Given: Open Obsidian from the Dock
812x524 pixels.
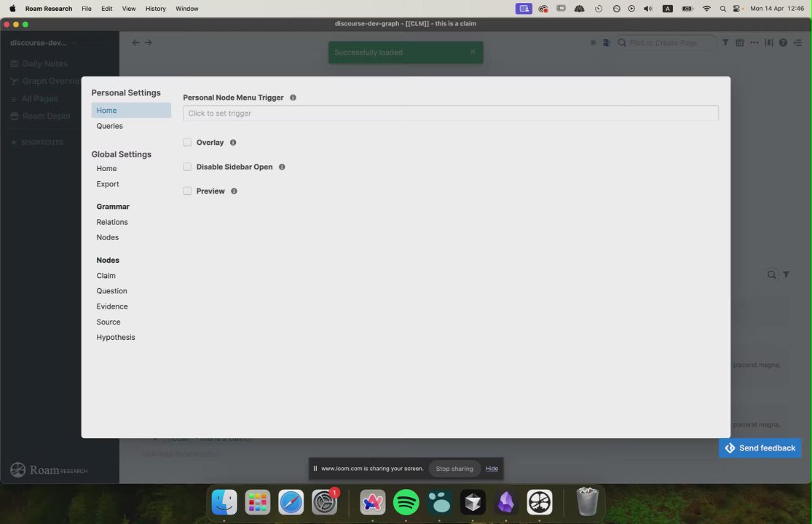Looking at the screenshot, I should point(506,501).
